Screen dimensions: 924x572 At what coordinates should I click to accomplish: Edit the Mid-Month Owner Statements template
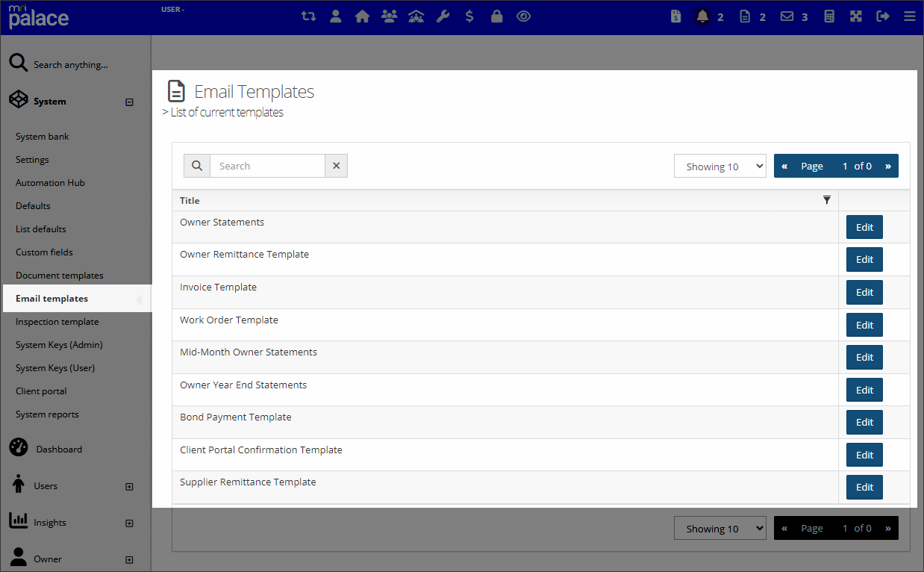point(864,357)
